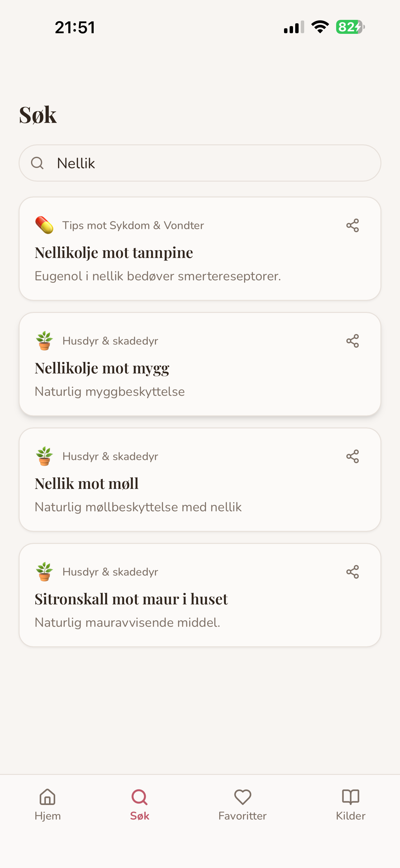This screenshot has height=868, width=400.
Task: Tap the plant icon on mygg card
Action: click(44, 341)
